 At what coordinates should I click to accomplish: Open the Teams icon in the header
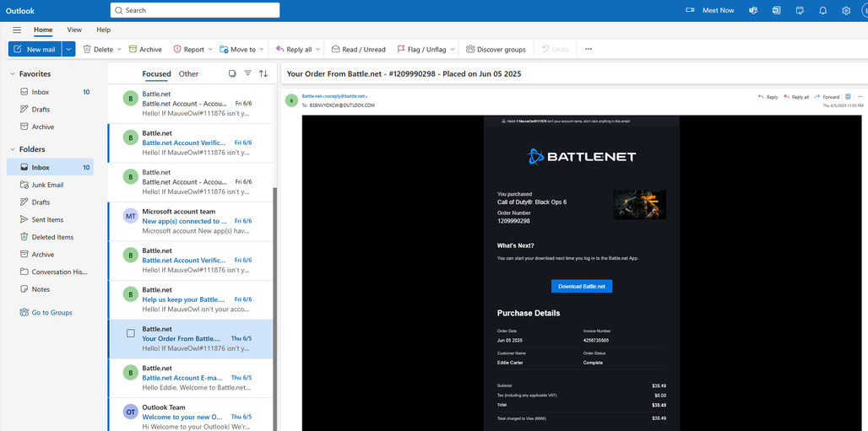point(753,10)
